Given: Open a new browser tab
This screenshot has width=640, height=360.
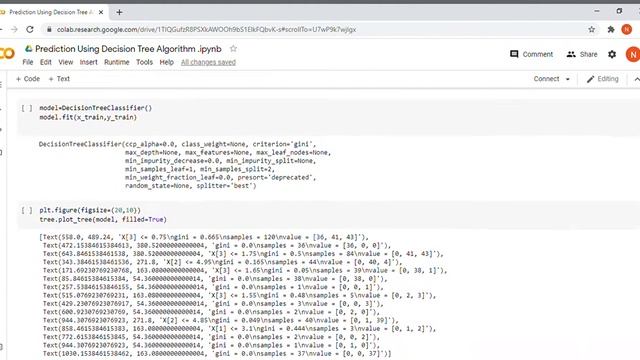Looking at the screenshot, I should (x=119, y=12).
